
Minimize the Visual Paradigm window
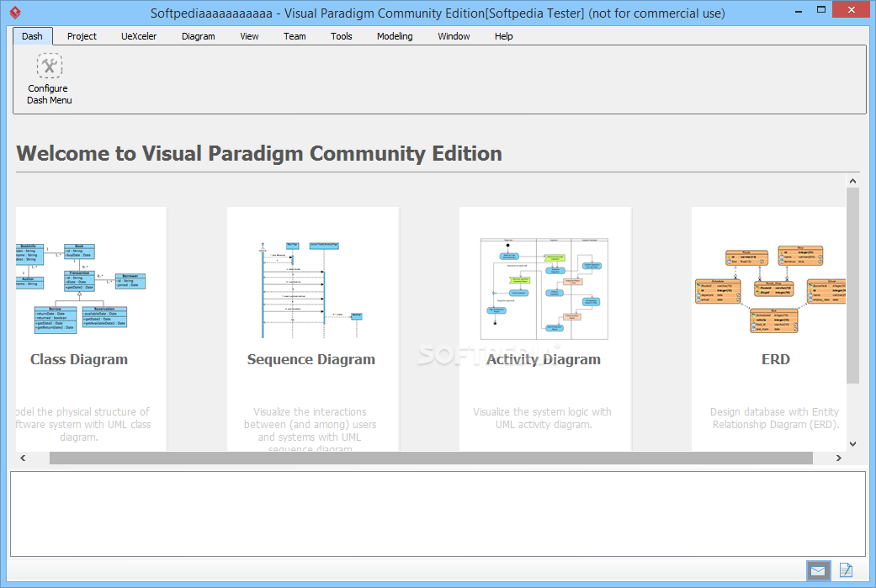click(x=799, y=10)
